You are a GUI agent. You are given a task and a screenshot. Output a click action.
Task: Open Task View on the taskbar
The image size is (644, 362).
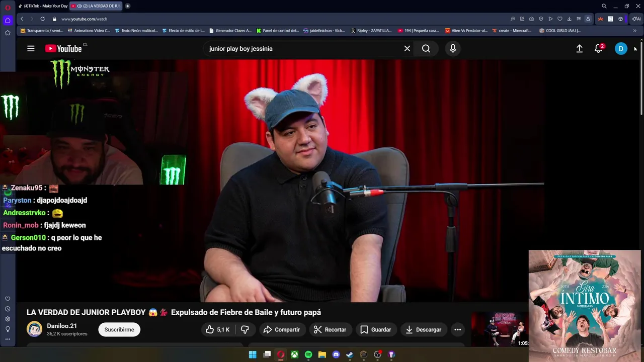(267, 354)
